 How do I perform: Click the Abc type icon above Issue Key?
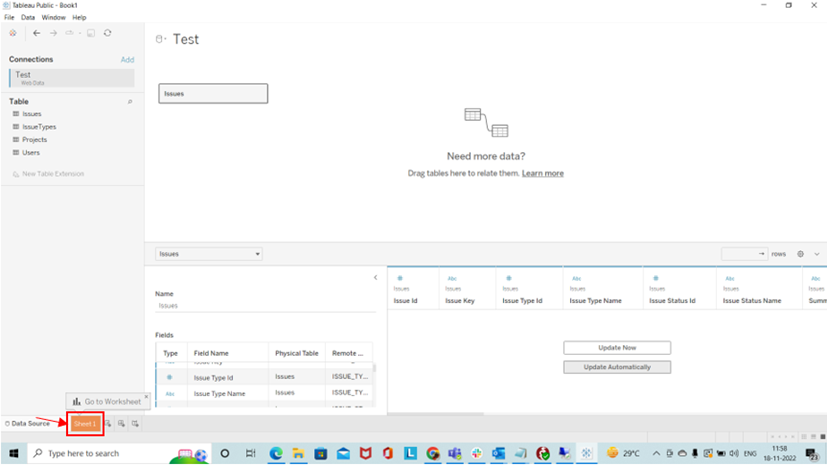point(452,278)
